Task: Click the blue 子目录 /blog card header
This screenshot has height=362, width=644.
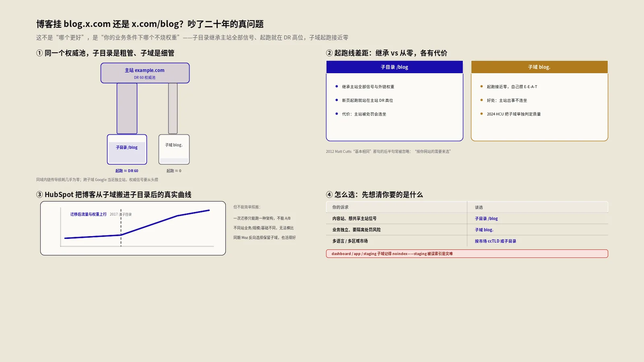Action: tap(394, 67)
